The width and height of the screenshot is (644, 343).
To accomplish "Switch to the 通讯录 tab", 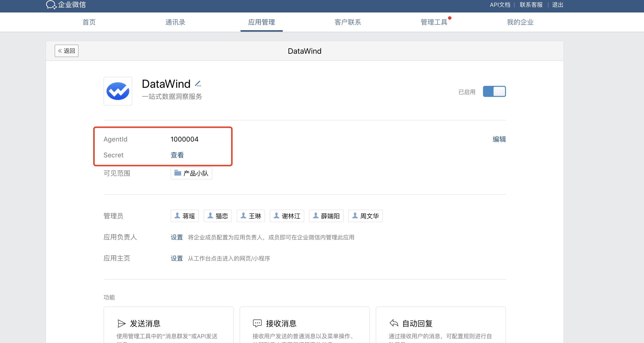I will tap(175, 22).
